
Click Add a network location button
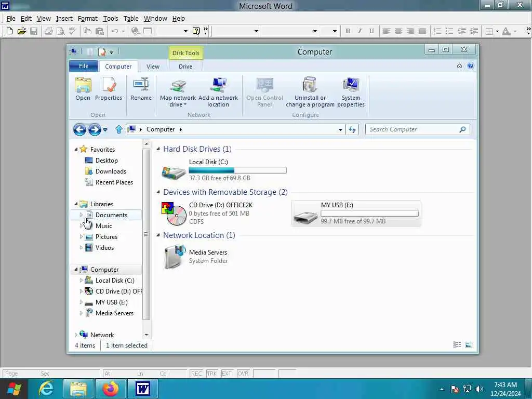(218, 92)
